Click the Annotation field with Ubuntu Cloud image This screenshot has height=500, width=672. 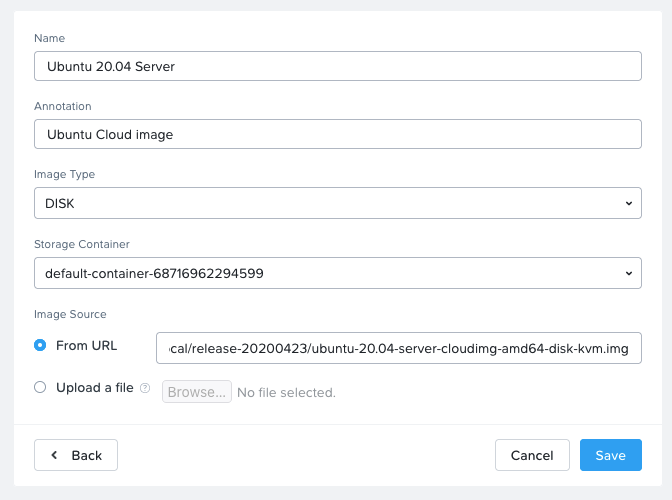point(338,134)
